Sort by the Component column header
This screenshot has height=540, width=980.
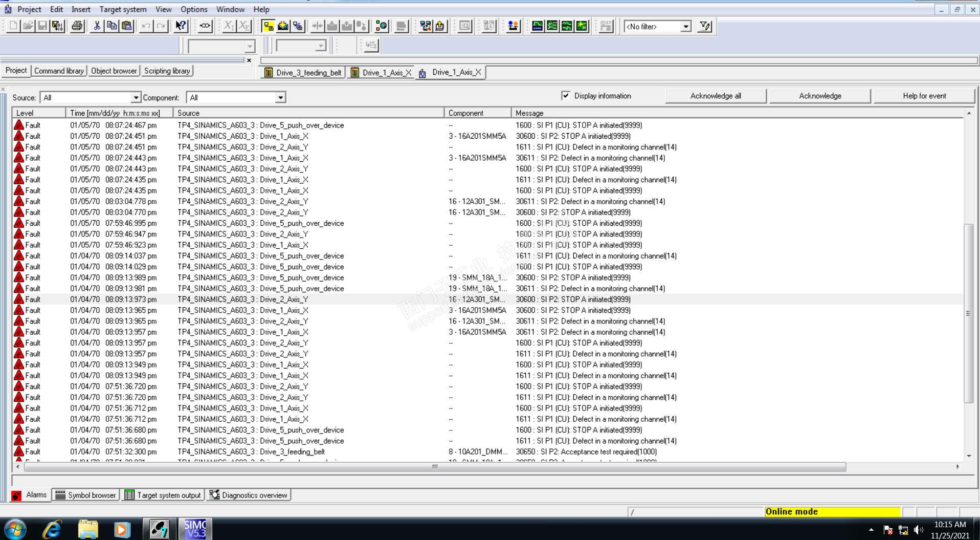point(478,113)
